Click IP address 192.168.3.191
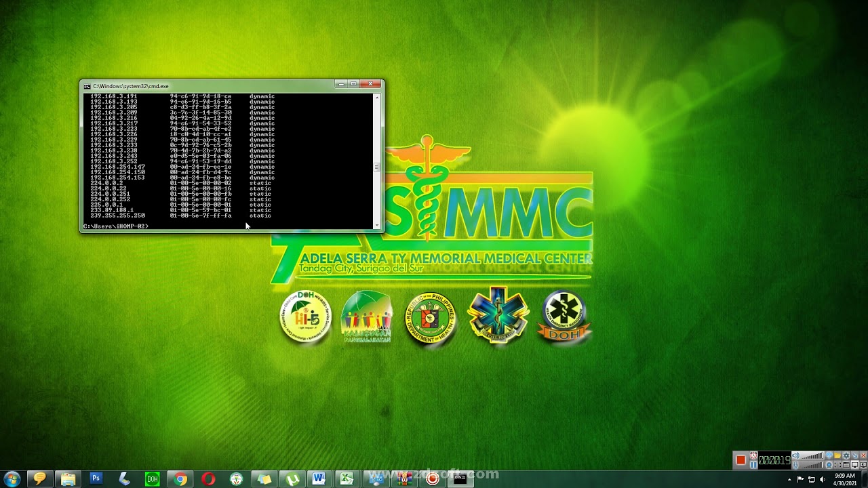 tap(114, 96)
